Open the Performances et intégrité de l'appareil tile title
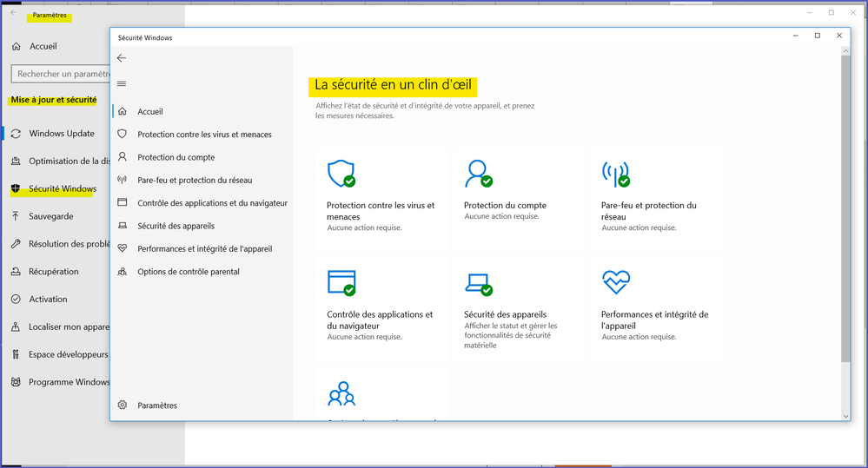 [655, 320]
